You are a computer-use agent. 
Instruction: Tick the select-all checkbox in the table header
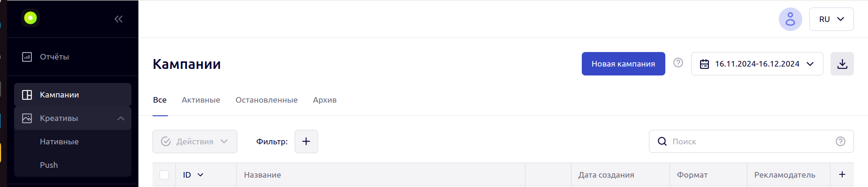[x=164, y=175]
